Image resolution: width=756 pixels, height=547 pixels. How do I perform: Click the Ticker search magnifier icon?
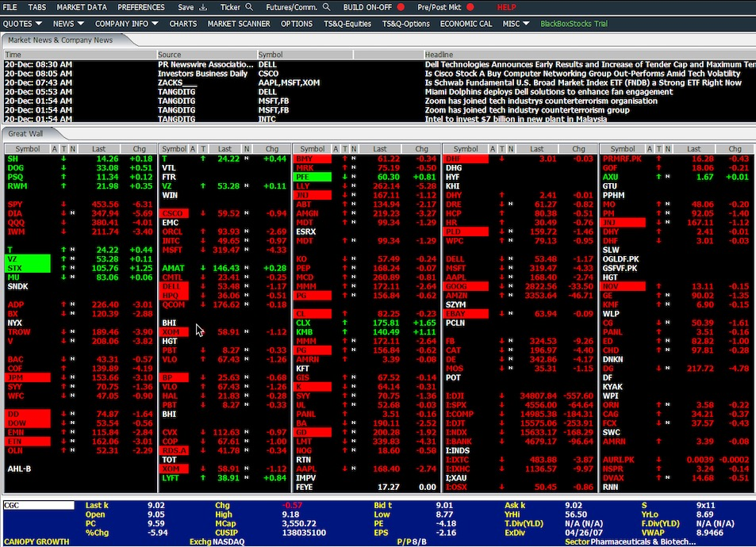249,7
